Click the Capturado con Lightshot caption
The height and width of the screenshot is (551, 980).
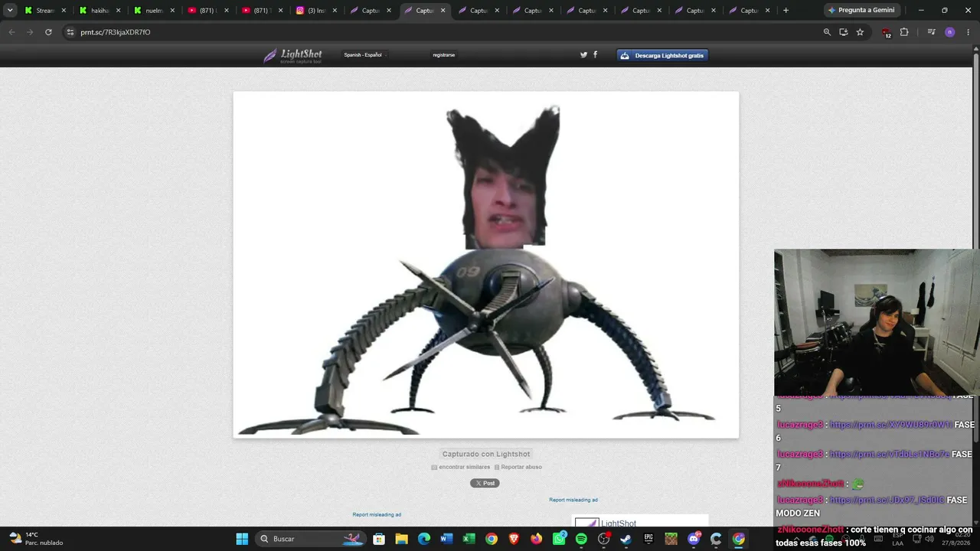pyautogui.click(x=486, y=454)
